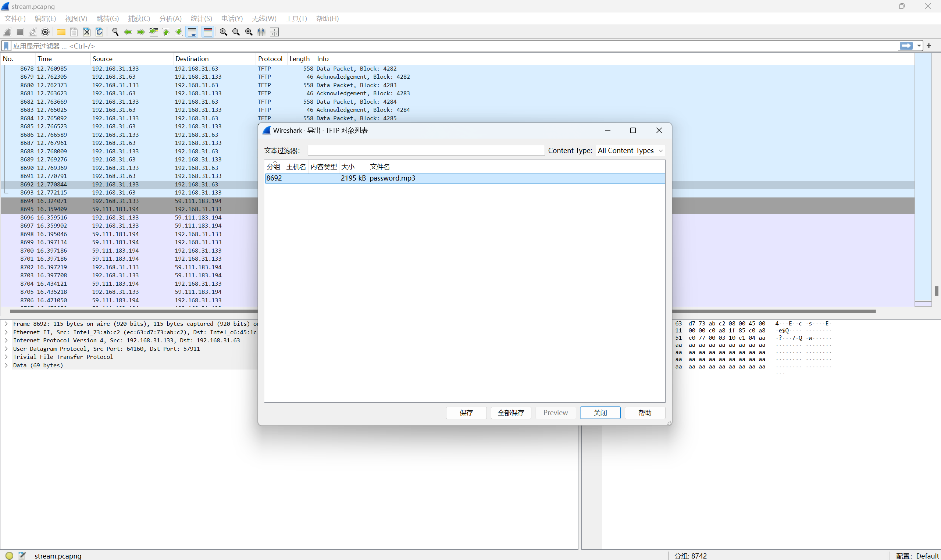Maximize the TFTP export dialog window
The image size is (941, 560).
(x=633, y=131)
